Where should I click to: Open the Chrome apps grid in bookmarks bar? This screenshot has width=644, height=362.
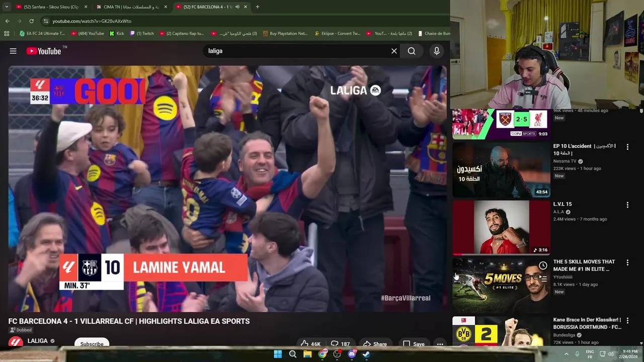click(x=7, y=34)
